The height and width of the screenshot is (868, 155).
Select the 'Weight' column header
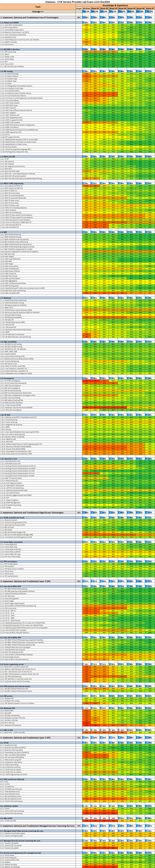click(x=79, y=8)
